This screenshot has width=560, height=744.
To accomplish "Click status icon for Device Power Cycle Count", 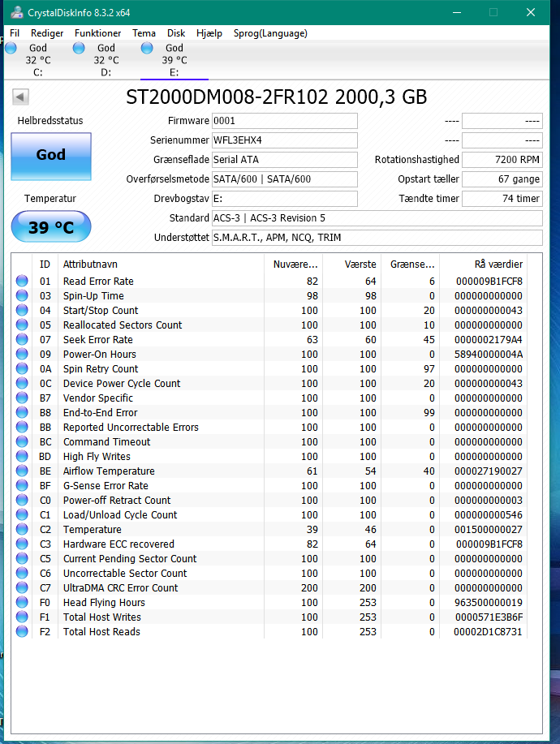I will (x=22, y=384).
